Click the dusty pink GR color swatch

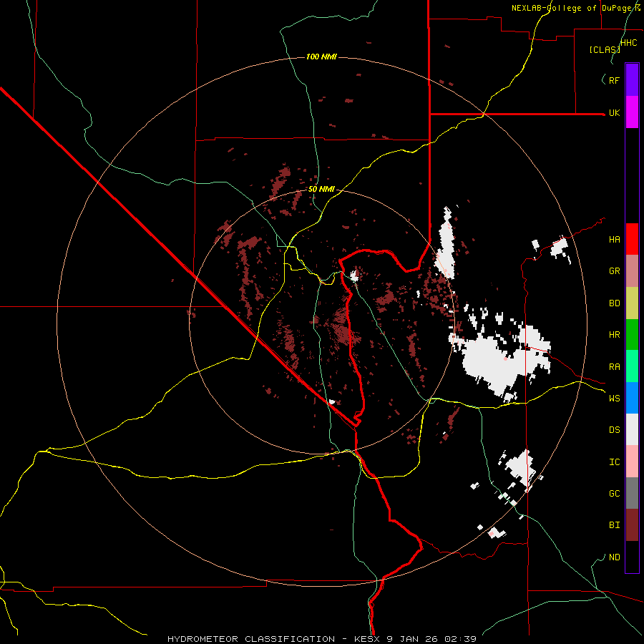(x=632, y=271)
